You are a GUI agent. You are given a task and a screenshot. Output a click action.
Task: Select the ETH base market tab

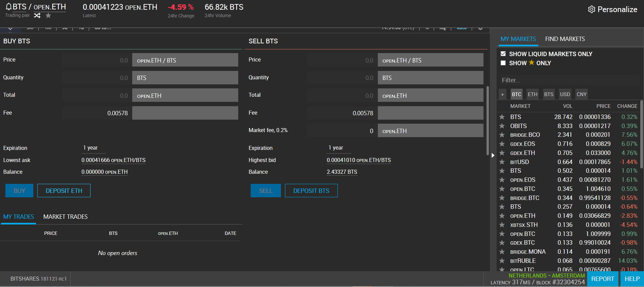533,94
